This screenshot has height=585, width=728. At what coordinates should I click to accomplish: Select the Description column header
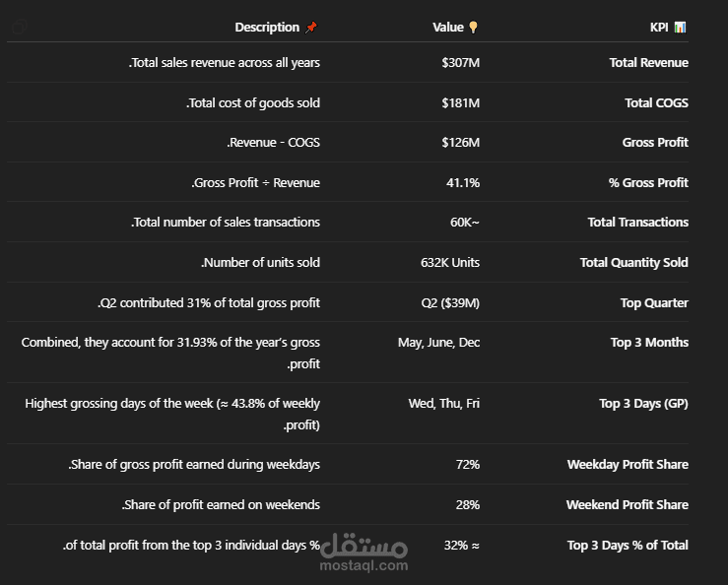pyautogui.click(x=267, y=28)
